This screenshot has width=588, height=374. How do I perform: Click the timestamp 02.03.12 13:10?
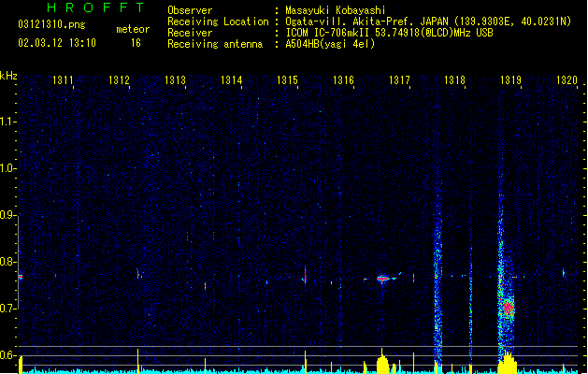click(x=57, y=43)
